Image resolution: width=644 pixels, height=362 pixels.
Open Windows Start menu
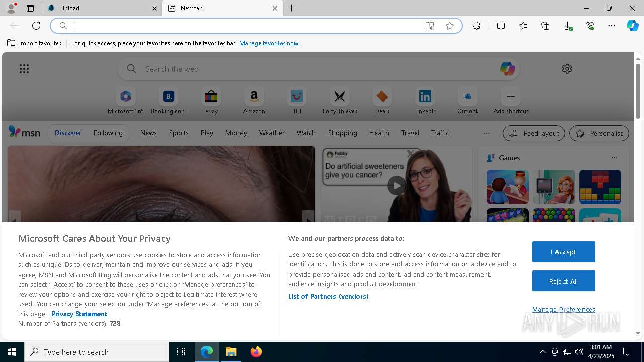pyautogui.click(x=12, y=352)
